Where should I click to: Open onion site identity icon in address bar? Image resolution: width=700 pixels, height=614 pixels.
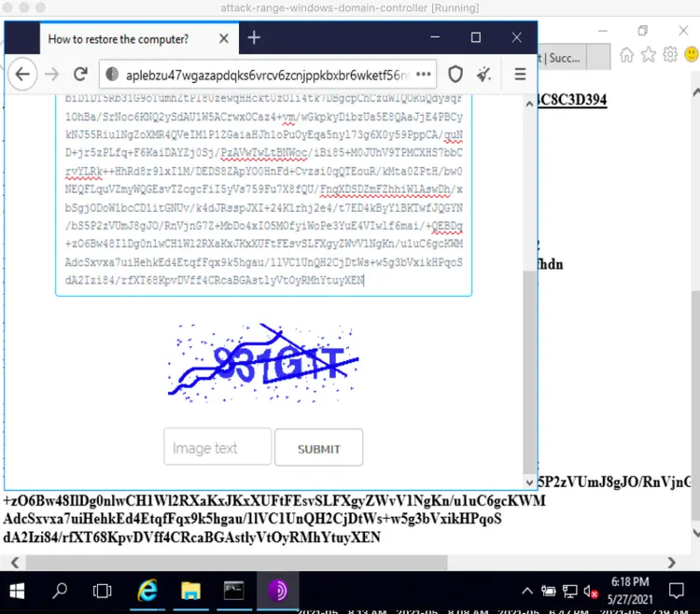(x=112, y=75)
